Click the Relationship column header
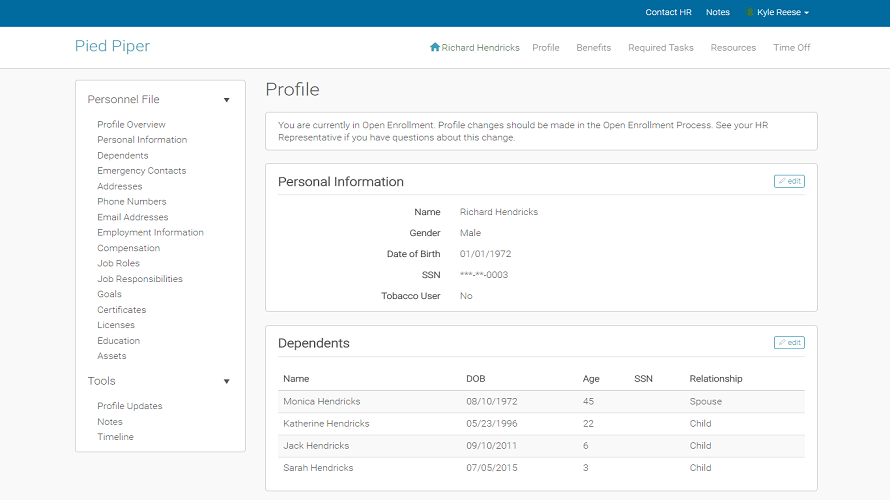Screen dimensions: 890x500 pos(715,379)
